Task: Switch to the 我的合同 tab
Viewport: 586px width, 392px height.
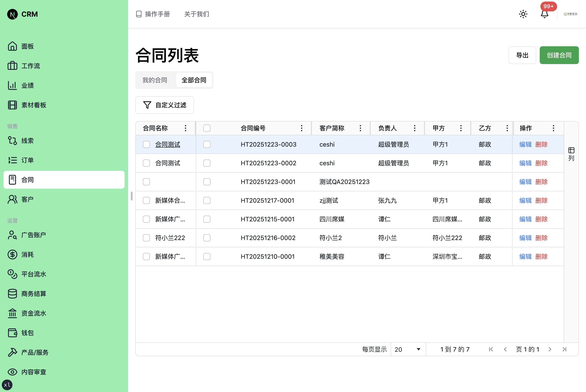Action: pos(155,80)
